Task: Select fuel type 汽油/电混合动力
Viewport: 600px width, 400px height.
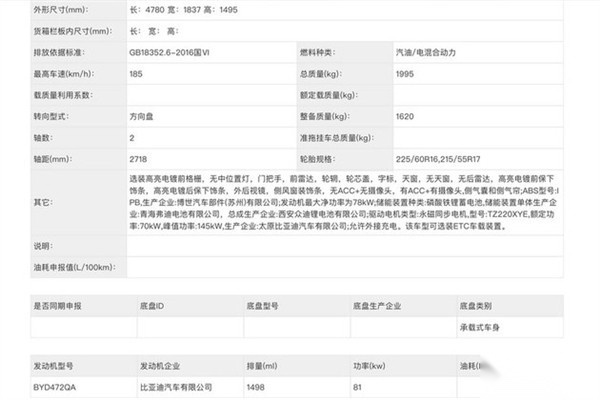Action: (x=426, y=52)
